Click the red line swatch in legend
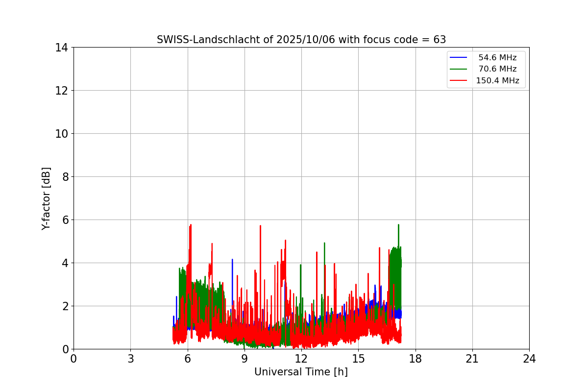Viewport: 588px width, 392px height. pos(459,81)
